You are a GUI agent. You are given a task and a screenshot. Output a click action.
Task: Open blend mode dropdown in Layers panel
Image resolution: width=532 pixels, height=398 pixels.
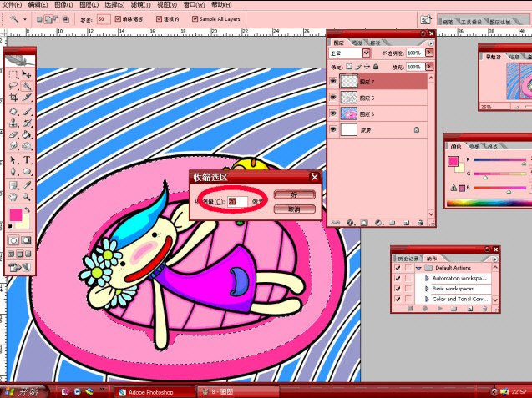(366, 53)
